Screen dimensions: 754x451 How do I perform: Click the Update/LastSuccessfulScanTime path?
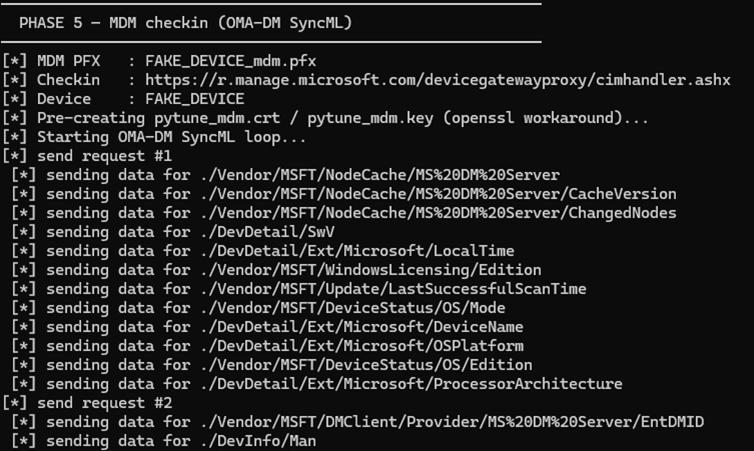[x=393, y=289]
